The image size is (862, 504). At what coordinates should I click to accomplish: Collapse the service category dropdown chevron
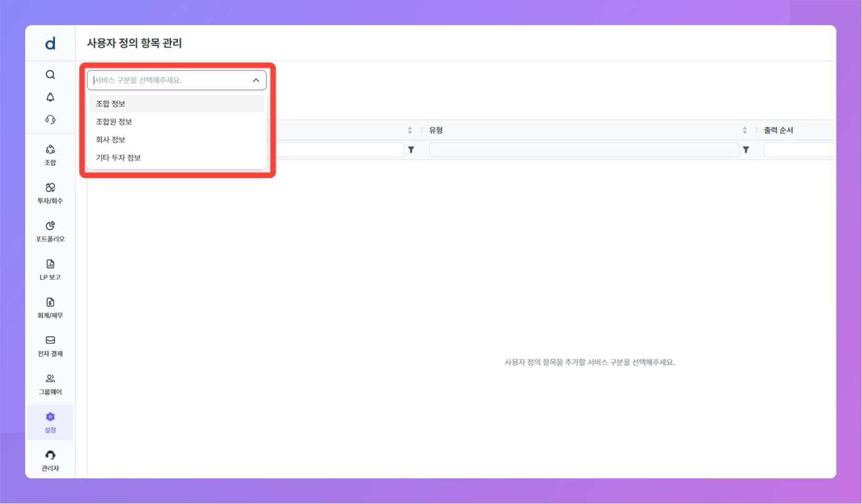pyautogui.click(x=256, y=80)
